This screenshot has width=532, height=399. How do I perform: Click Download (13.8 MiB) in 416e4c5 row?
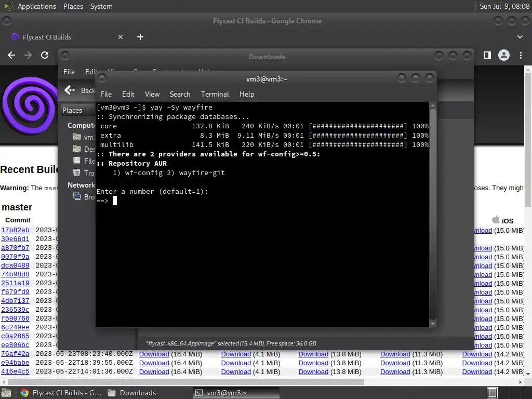(313, 371)
